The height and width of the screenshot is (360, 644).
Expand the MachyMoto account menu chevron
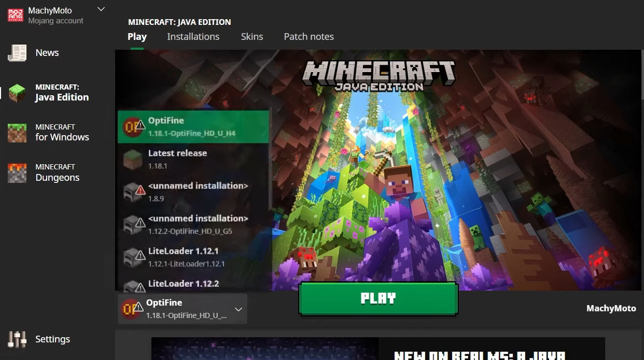(101, 9)
